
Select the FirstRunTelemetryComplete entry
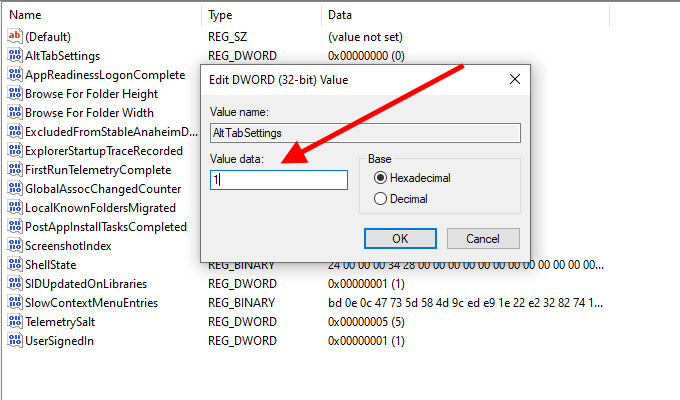coord(98,170)
